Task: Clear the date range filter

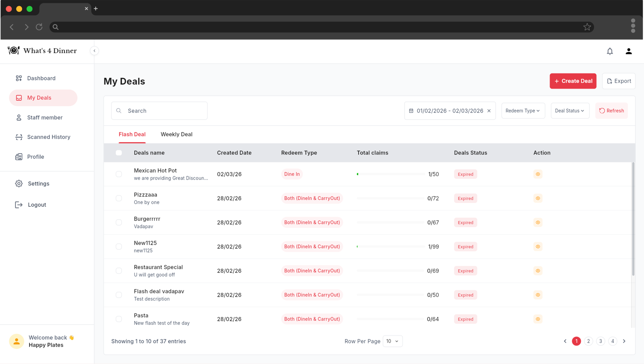Action: click(x=489, y=111)
